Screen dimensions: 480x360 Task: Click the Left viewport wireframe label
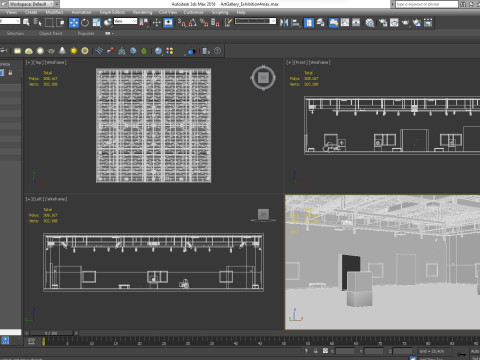coord(56,199)
